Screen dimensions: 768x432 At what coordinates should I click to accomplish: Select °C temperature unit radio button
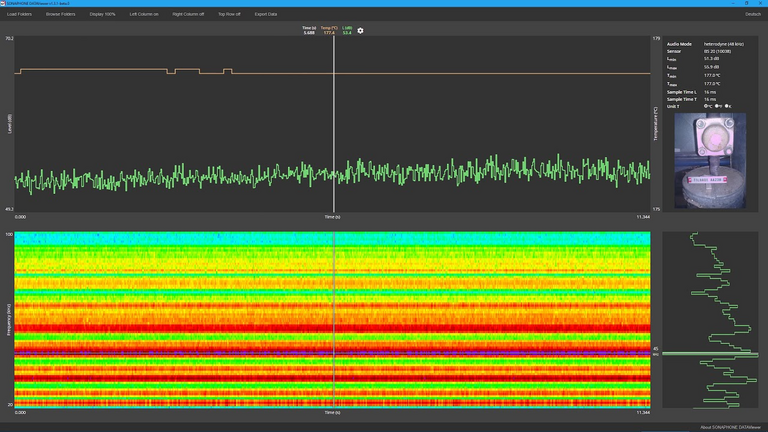[x=706, y=106]
